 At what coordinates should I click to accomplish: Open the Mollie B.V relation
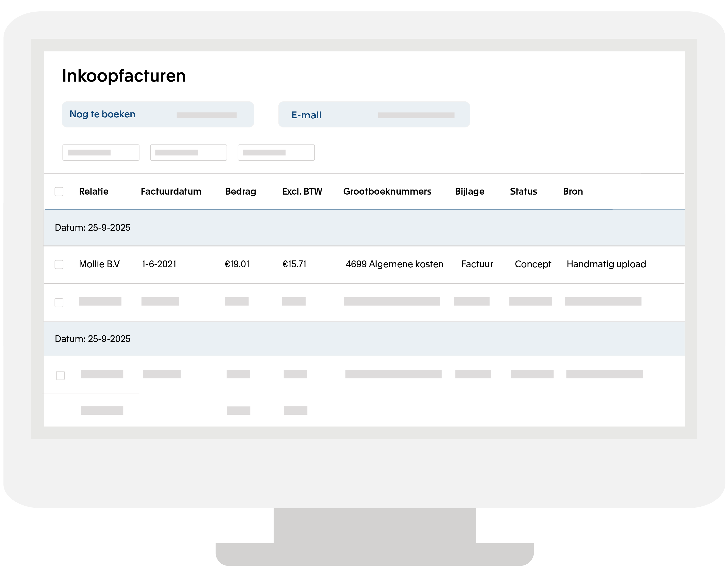click(99, 264)
